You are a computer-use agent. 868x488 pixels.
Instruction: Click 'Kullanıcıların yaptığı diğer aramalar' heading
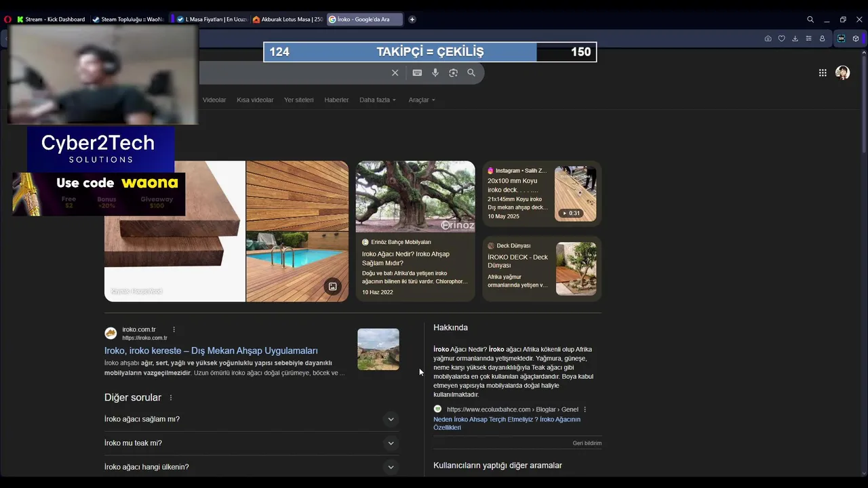[498, 466]
